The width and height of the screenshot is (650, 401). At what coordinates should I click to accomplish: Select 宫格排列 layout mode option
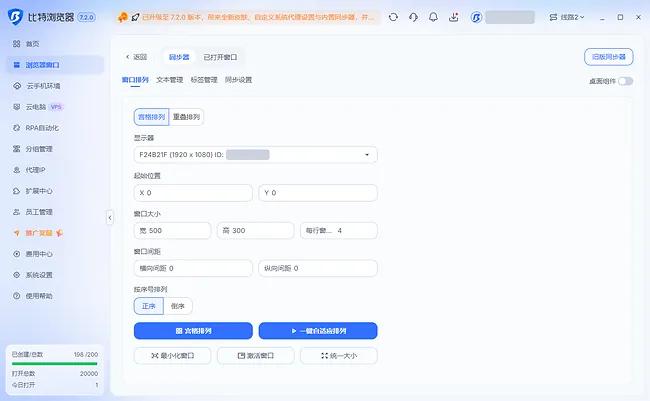click(x=151, y=117)
